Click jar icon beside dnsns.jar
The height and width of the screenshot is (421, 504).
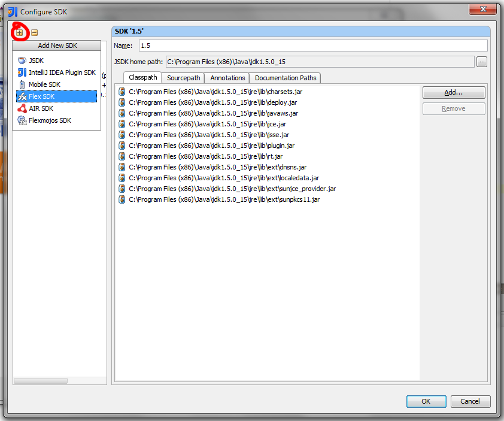click(x=122, y=167)
